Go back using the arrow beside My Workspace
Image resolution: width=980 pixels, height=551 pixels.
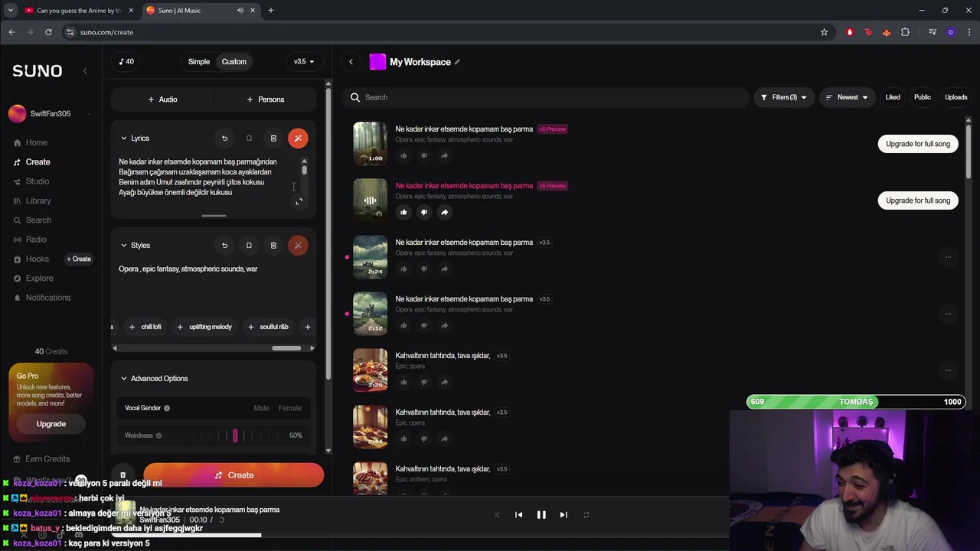(351, 62)
